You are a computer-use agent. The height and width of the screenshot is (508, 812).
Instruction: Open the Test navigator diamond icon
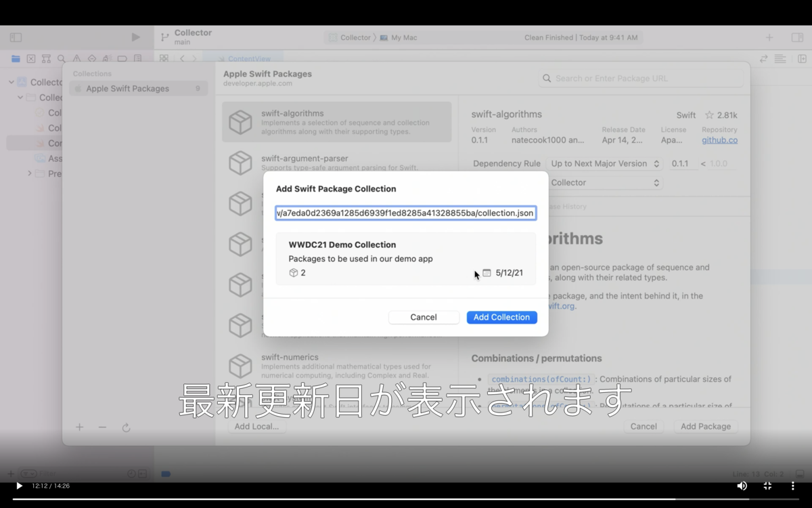92,59
